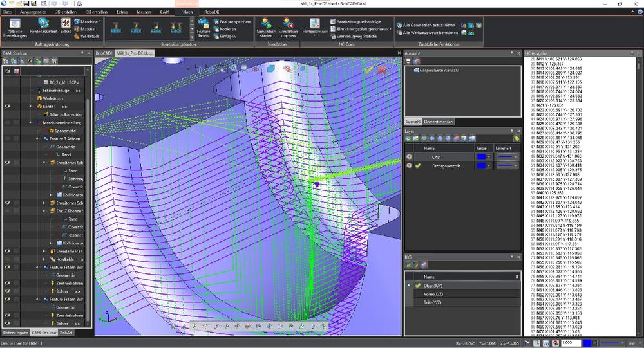Click the Feature laden icon

[204, 28]
